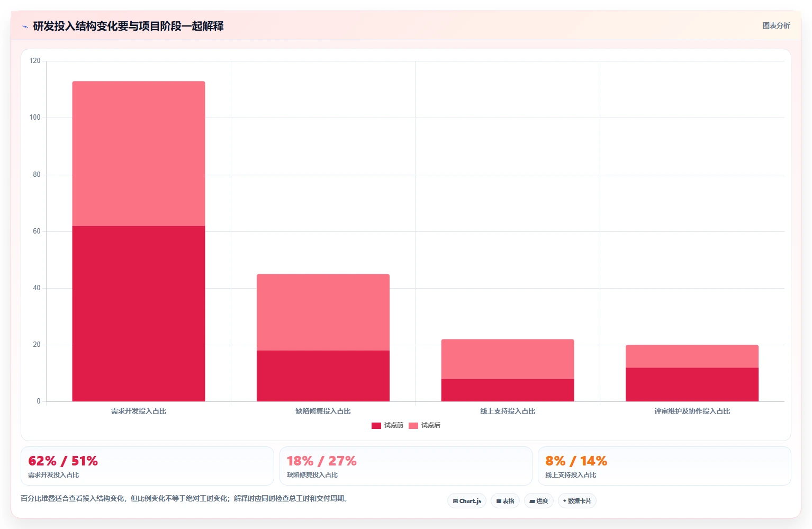The height and width of the screenshot is (529, 812).
Task: Click the dark 试点前 segment of 缺陷修复 bar
Action: [x=323, y=376]
